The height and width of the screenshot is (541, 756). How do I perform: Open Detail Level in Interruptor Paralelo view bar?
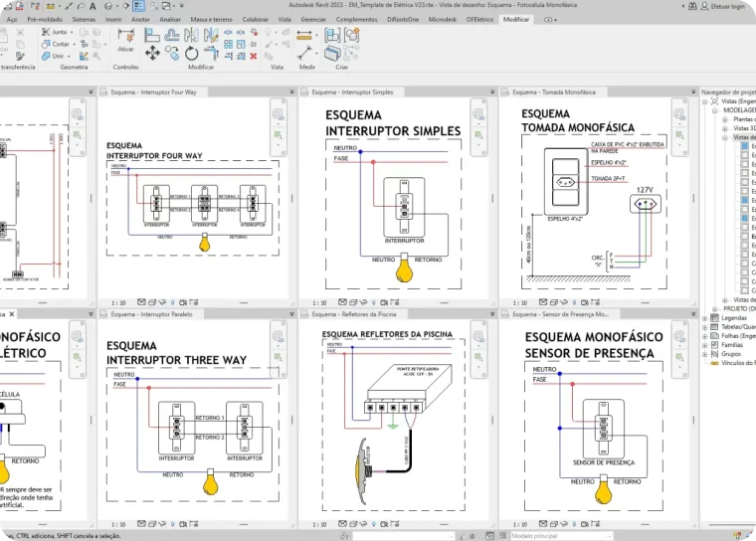point(141,524)
